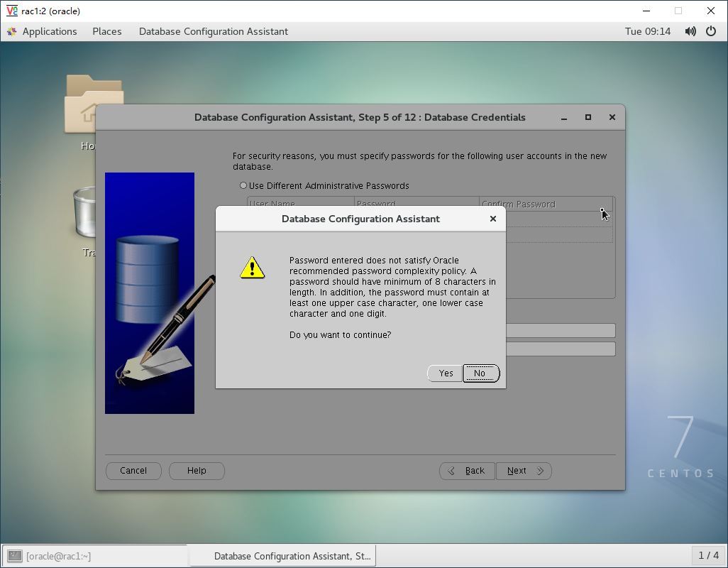Minimize the DBCA Step 5 window

[564, 117]
